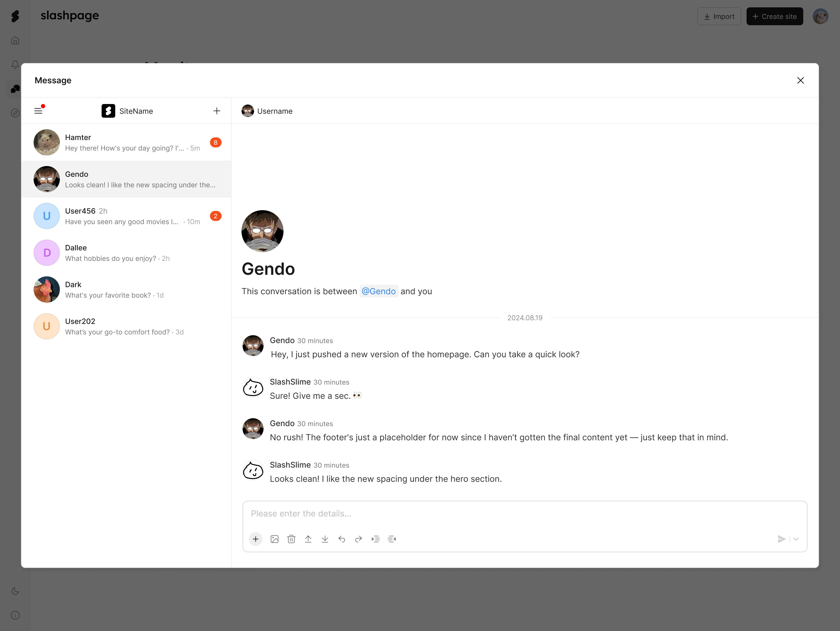The width and height of the screenshot is (840, 631).
Task: Click the plus button in editor toolbar
Action: coord(256,539)
